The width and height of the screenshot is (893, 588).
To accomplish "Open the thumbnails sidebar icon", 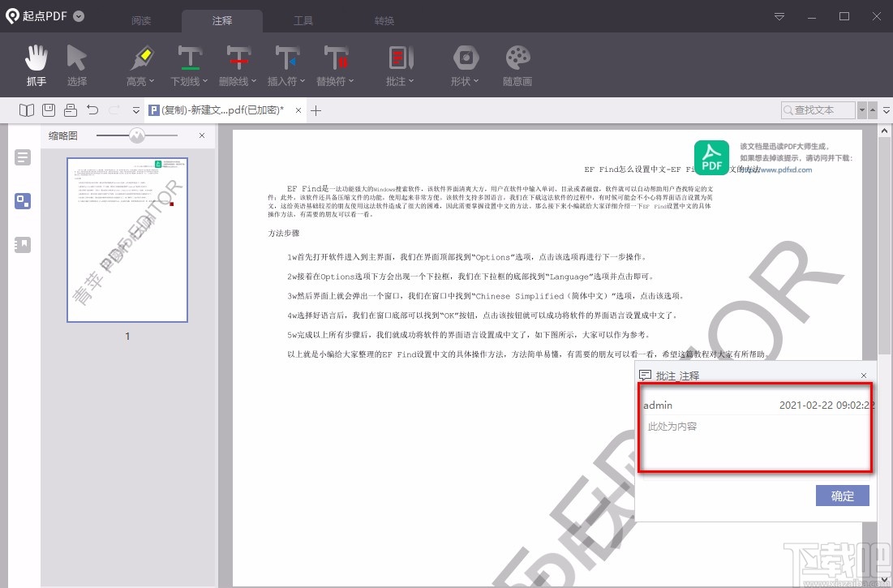I will (23, 201).
